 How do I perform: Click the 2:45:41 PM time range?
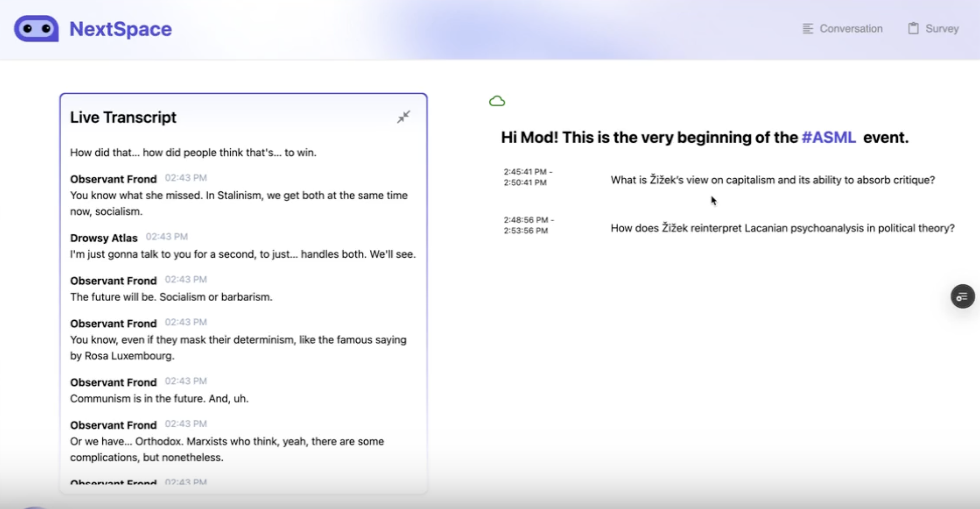528,177
